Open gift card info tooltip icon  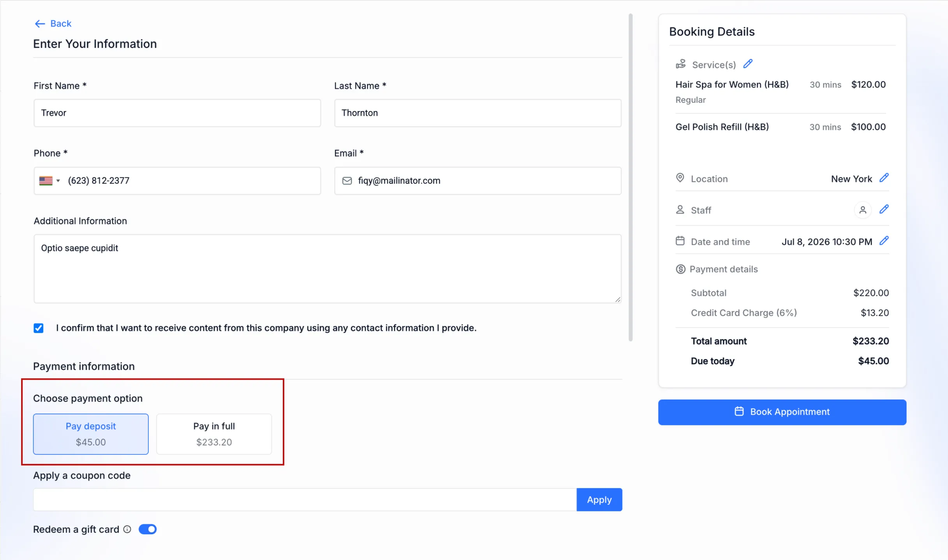coord(127,529)
